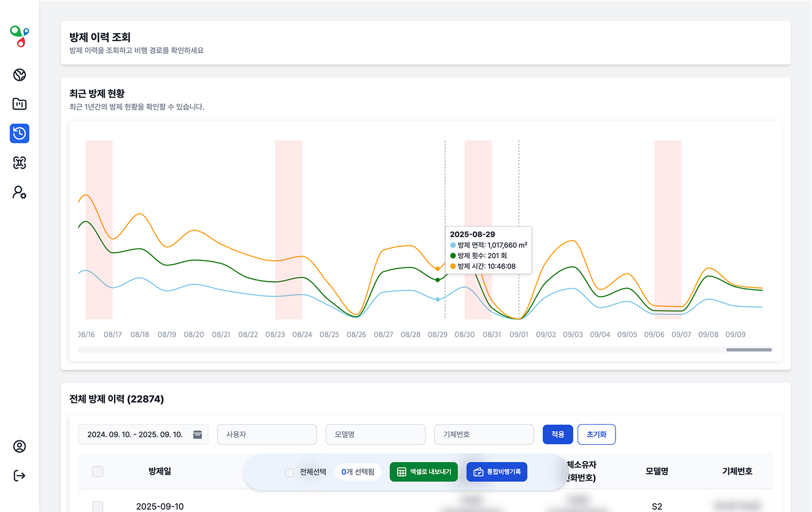
Task: Open the user settings sidebar icon
Action: [x=20, y=193]
